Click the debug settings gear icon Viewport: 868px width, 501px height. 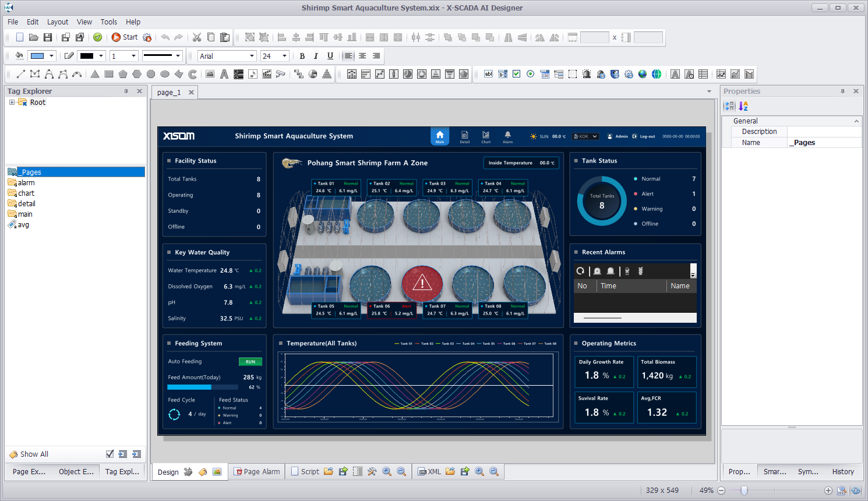click(x=147, y=37)
